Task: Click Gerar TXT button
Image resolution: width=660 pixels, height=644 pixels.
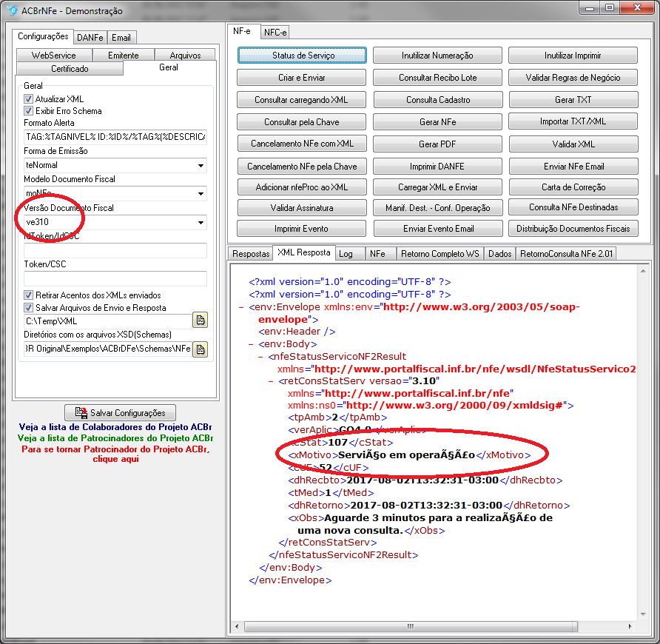Action: tap(573, 100)
